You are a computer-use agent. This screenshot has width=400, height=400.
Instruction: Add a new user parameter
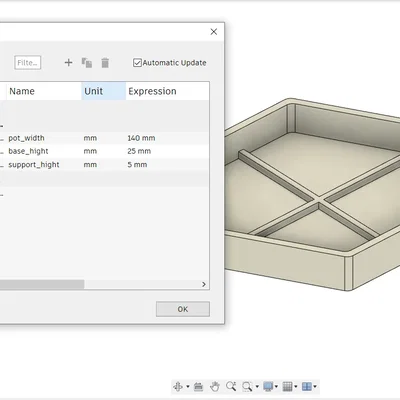[68, 62]
